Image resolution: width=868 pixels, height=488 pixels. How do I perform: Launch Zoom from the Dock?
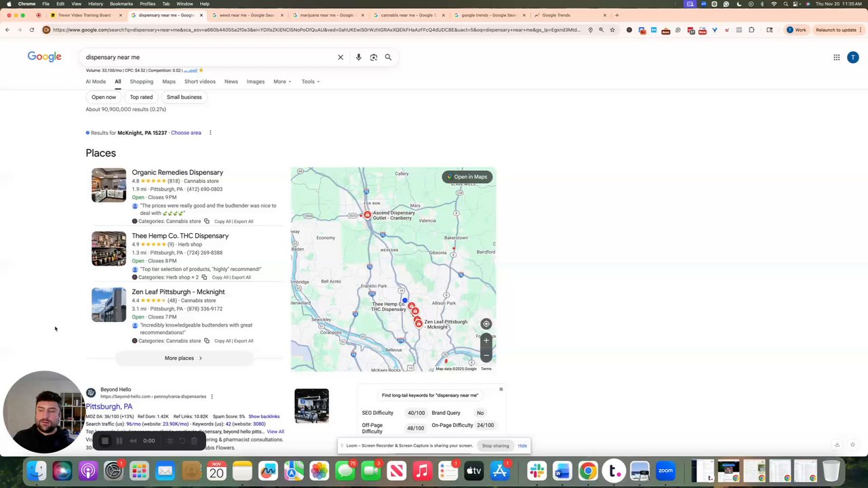(x=665, y=470)
